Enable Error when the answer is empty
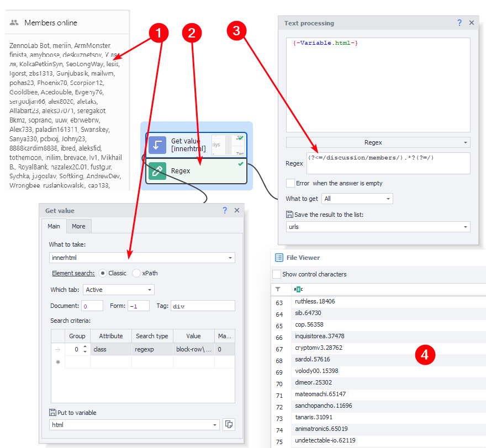The image size is (486, 448). tap(290, 183)
